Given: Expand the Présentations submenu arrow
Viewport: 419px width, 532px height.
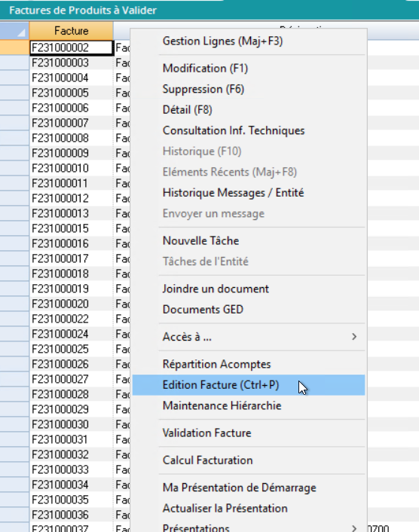Looking at the screenshot, I should click(354, 528).
